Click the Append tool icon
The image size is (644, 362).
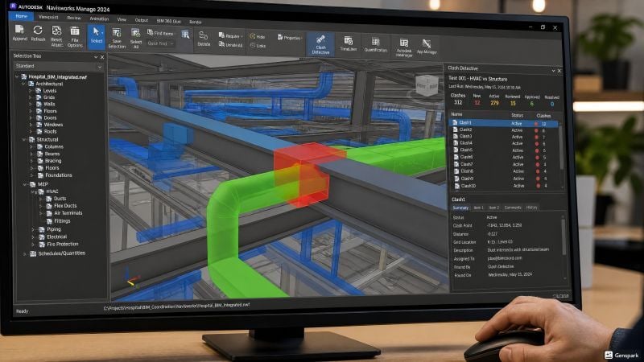pyautogui.click(x=19, y=30)
